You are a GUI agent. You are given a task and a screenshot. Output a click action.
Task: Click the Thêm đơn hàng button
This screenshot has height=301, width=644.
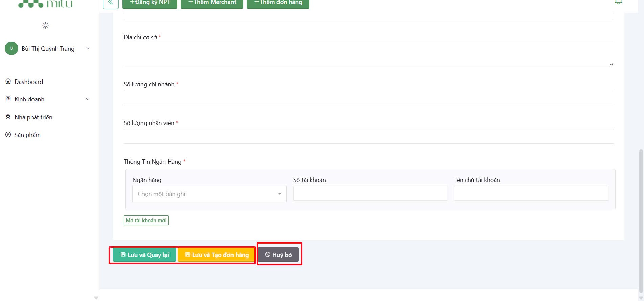point(278,3)
